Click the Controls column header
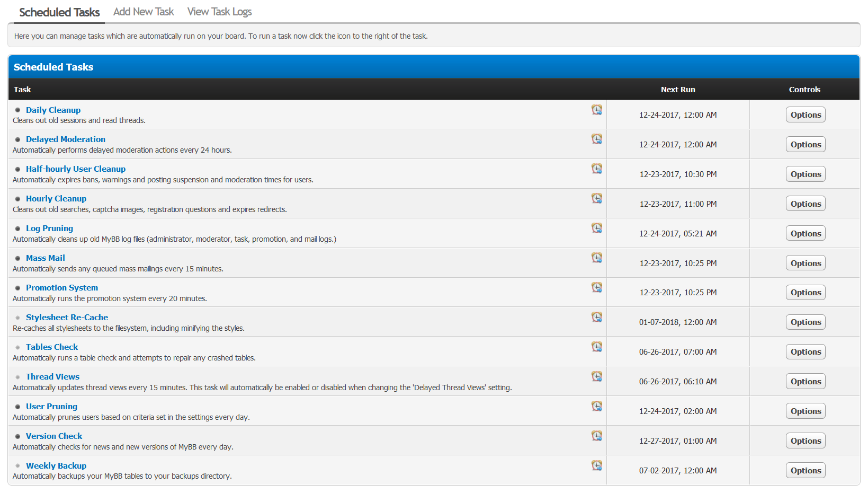 (804, 90)
